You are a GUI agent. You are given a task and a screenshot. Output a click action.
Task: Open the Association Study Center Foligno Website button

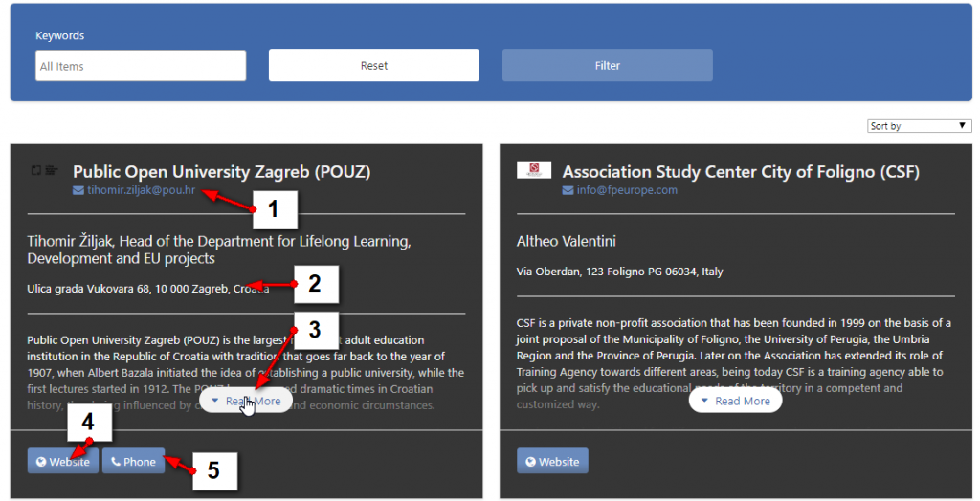[x=552, y=462]
